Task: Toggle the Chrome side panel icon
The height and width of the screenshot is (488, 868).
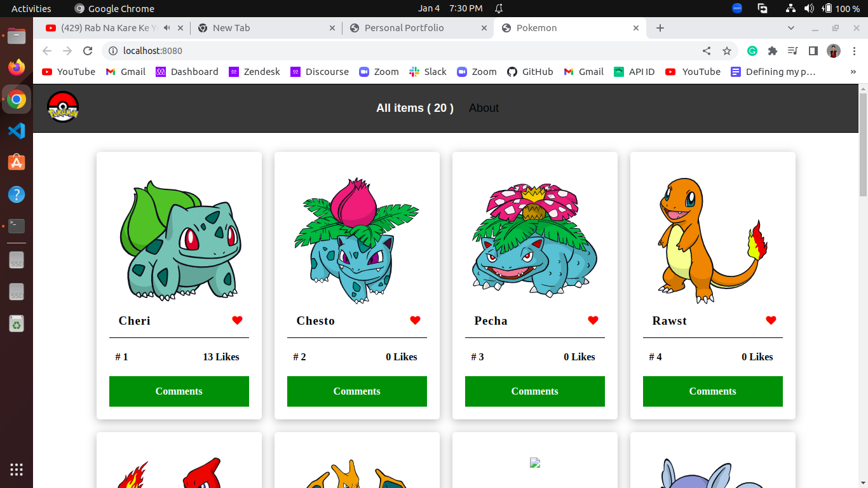Action: [813, 51]
